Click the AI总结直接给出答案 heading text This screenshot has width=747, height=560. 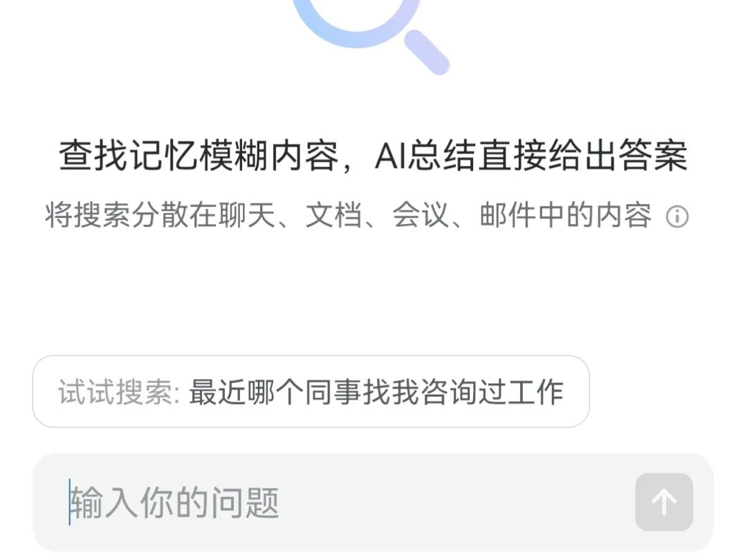(531, 156)
